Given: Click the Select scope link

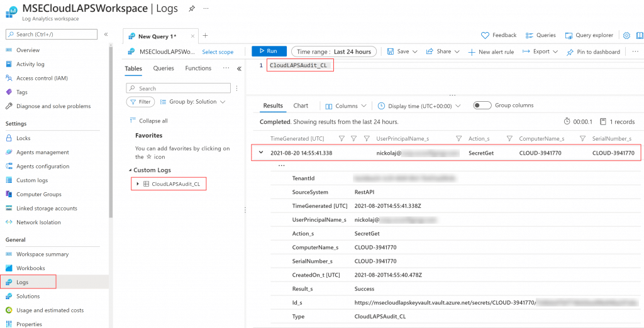Looking at the screenshot, I should pos(218,52).
